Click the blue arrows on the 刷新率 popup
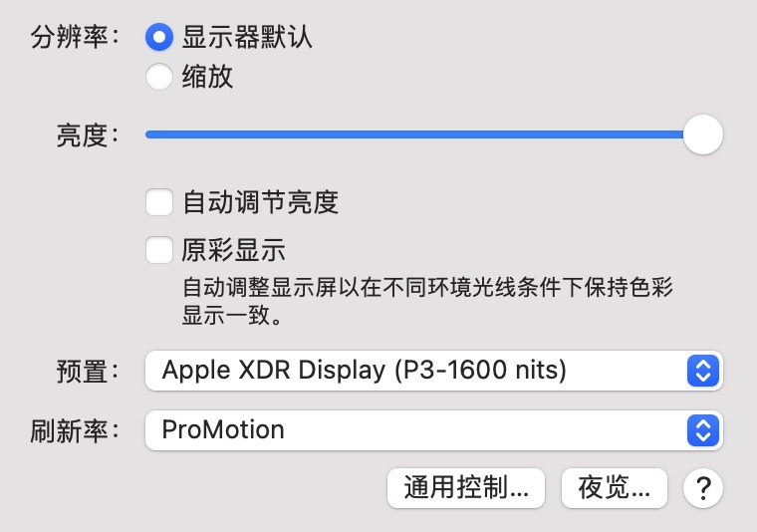The image size is (757, 532). 703,430
